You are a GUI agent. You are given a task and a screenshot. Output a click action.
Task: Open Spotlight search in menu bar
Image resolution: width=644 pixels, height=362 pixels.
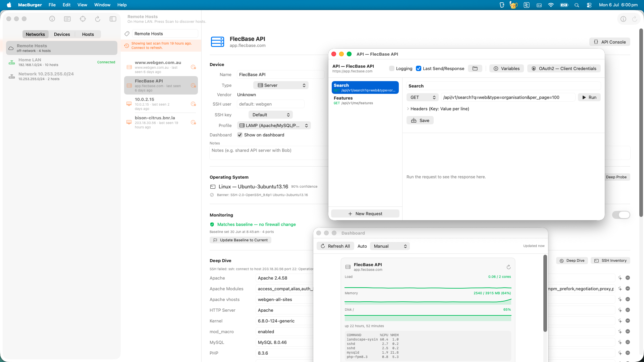[577, 5]
